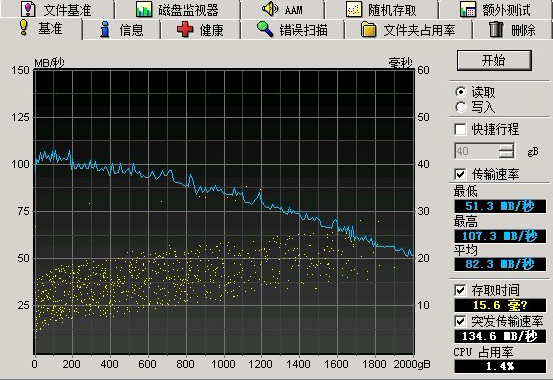
Task: Toggle the Access Time (存取时间) checkbox
Action: click(x=460, y=290)
